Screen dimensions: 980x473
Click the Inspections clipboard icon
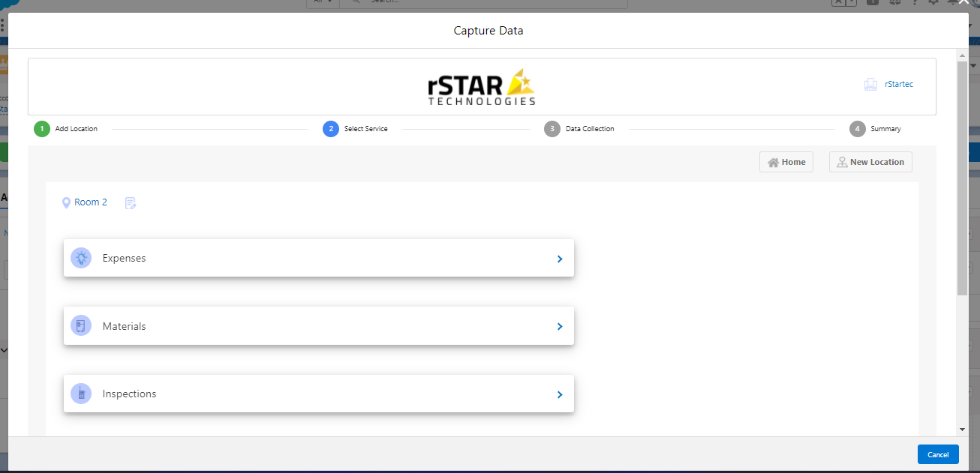click(x=80, y=393)
